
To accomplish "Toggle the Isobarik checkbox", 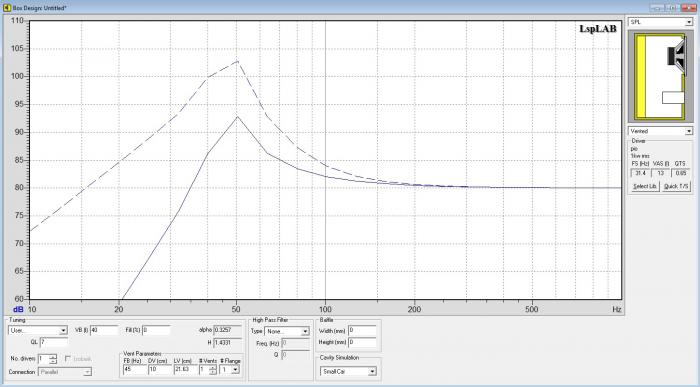I will click(68, 359).
